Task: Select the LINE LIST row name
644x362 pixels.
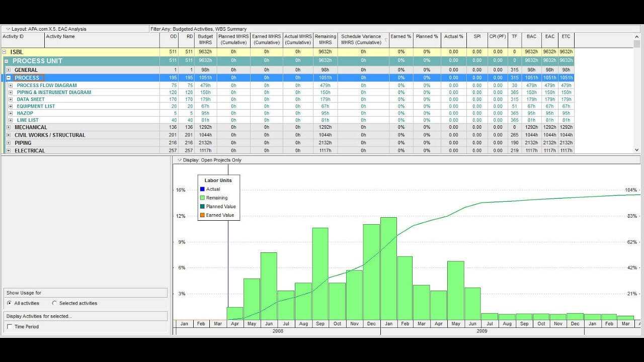Action: (28, 121)
